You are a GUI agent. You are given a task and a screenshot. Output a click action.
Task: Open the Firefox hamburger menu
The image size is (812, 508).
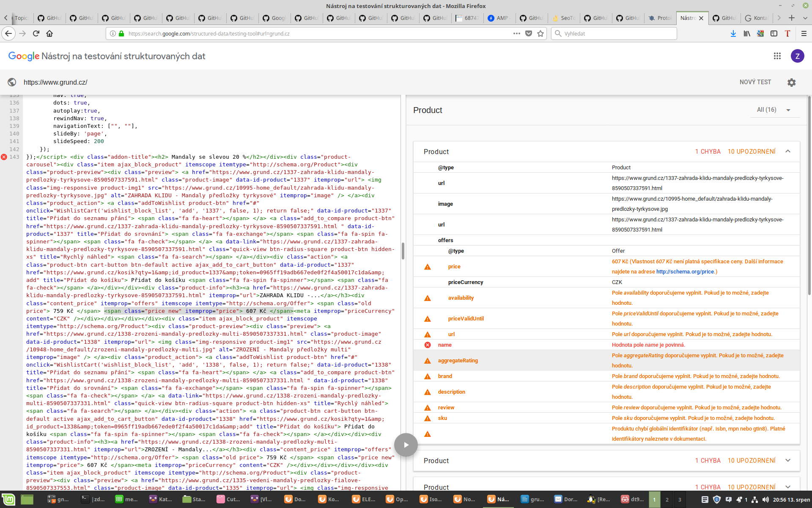click(x=804, y=33)
